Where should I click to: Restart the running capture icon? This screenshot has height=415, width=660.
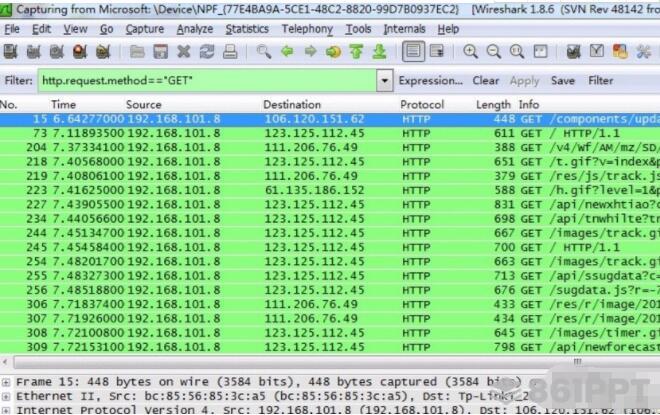(103, 52)
